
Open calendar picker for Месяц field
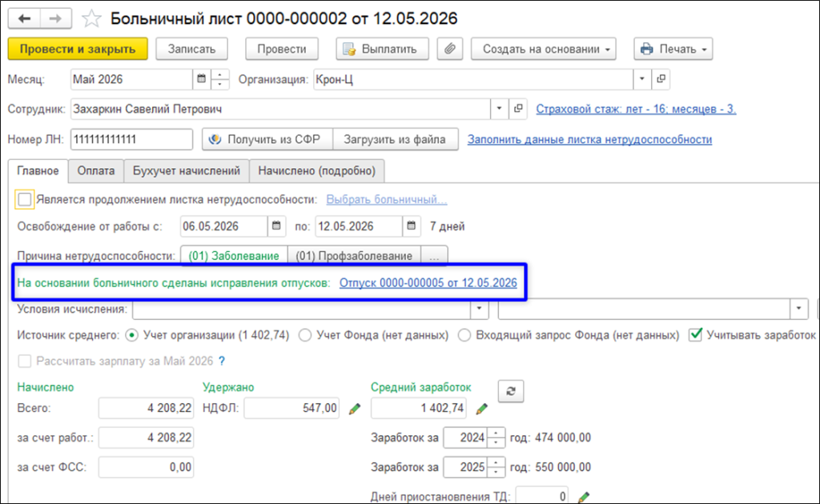(x=201, y=79)
